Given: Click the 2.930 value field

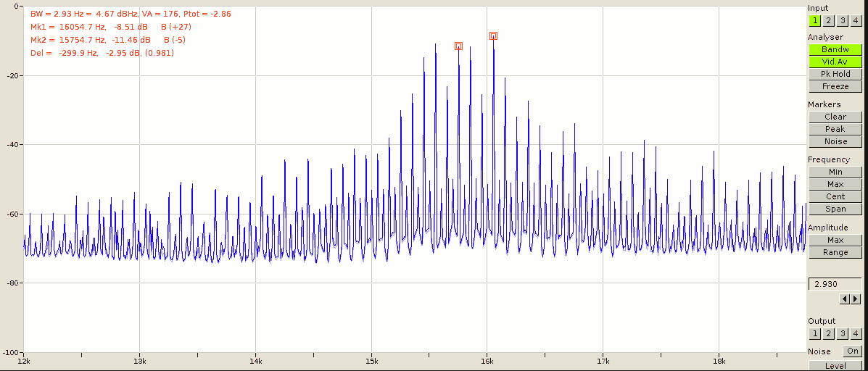Looking at the screenshot, I should tap(835, 284).
